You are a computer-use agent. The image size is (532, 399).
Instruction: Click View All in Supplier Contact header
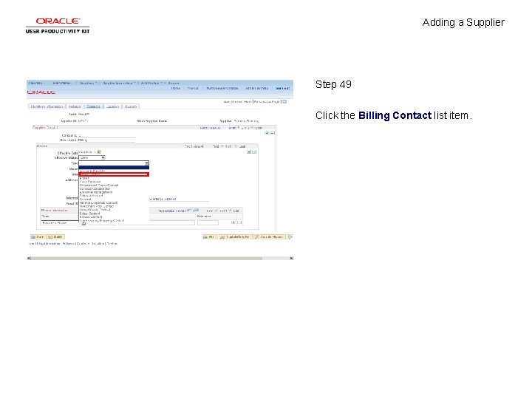click(x=215, y=128)
